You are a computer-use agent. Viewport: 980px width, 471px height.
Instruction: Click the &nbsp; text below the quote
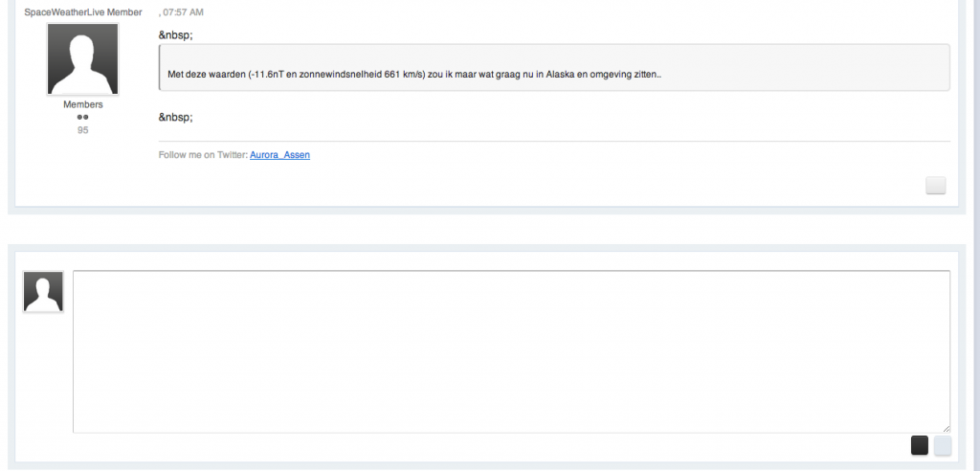click(175, 117)
